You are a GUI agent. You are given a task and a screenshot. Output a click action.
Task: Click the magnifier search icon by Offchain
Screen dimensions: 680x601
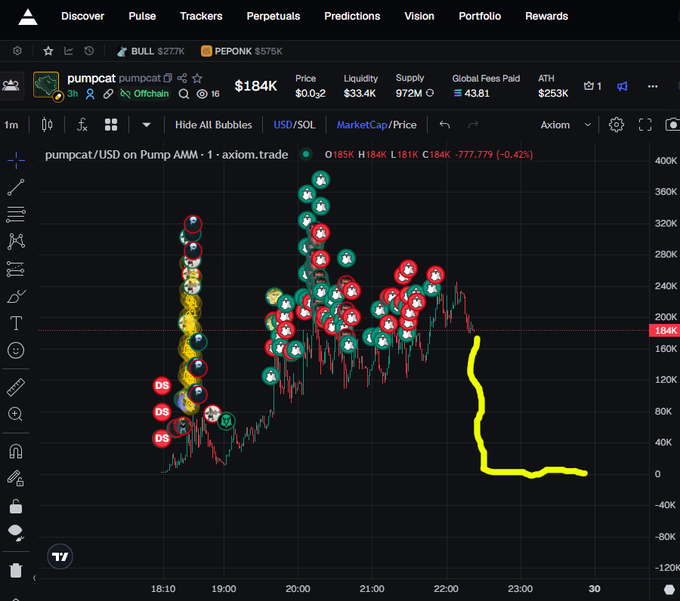(x=184, y=94)
